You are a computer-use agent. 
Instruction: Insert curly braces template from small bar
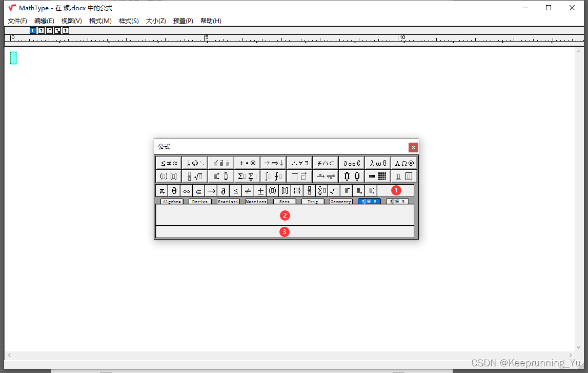coord(297,191)
